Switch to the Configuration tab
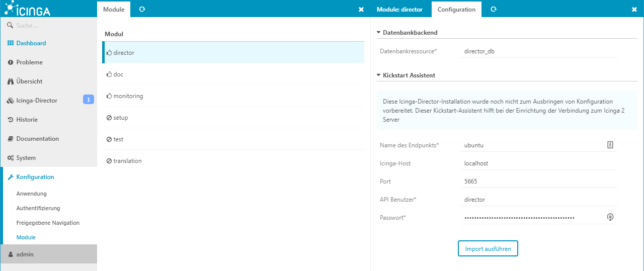Image resolution: width=644 pixels, height=271 pixels. pyautogui.click(x=456, y=9)
